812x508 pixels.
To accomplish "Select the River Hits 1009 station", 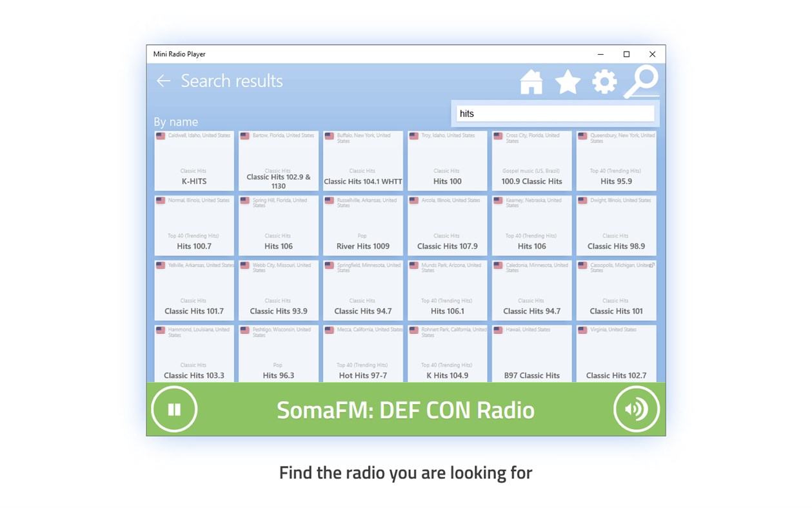I will (362, 226).
